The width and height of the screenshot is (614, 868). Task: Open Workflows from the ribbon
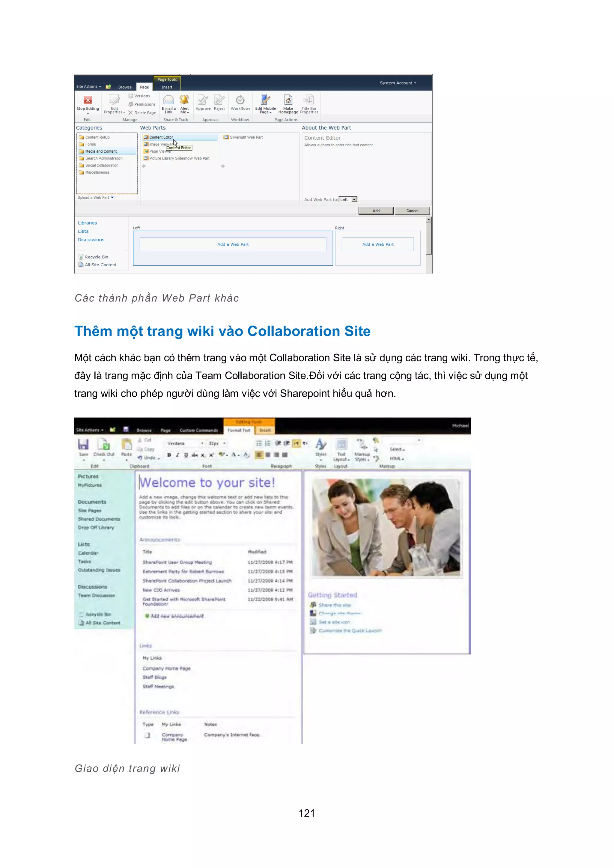click(x=240, y=103)
